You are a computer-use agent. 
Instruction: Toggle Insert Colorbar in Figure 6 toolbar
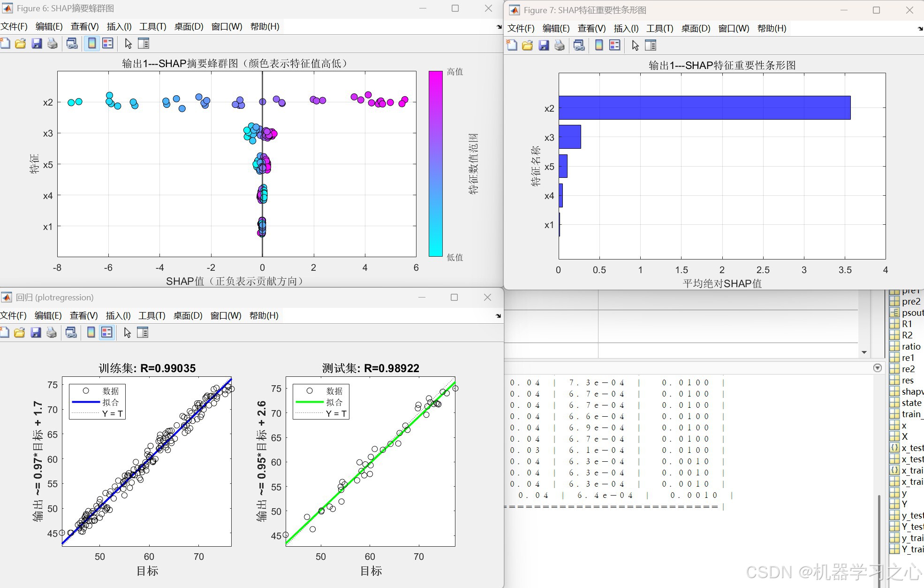coord(92,44)
